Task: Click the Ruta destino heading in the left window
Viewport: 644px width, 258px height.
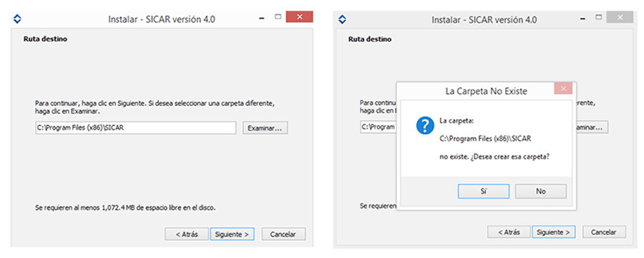Action: [x=45, y=39]
